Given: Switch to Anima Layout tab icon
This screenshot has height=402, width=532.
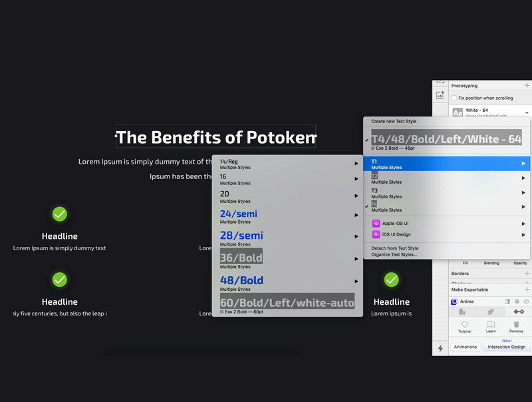Looking at the screenshot, I should point(462,311).
